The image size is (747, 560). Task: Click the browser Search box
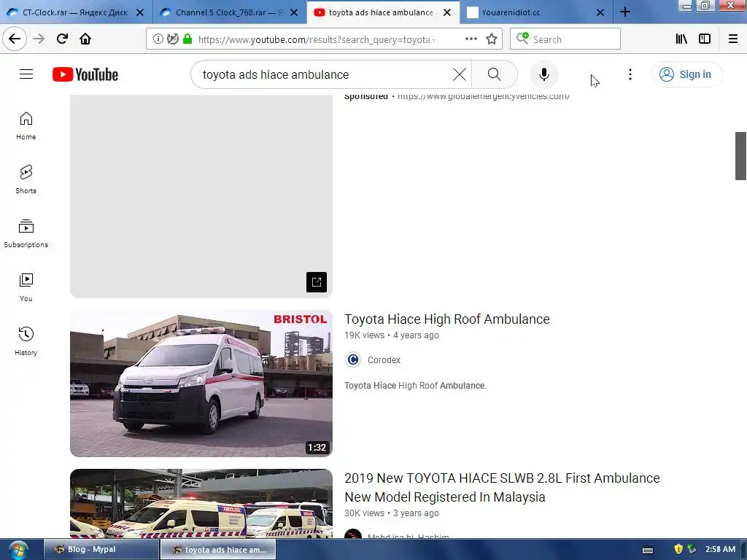(x=565, y=39)
